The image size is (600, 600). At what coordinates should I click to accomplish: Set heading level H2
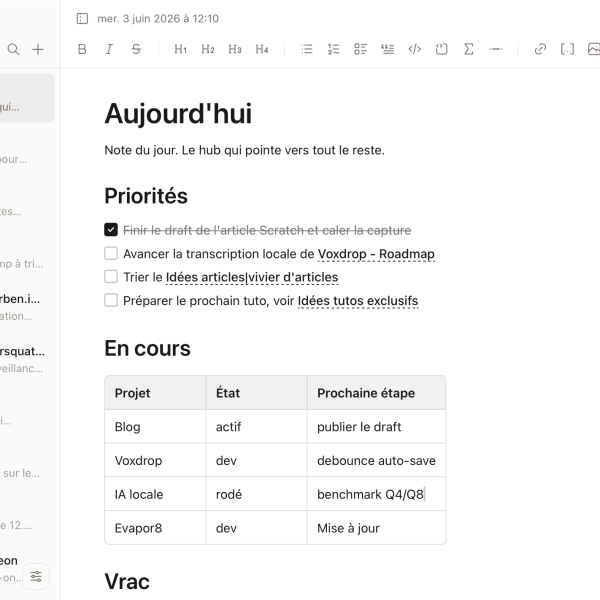208,49
